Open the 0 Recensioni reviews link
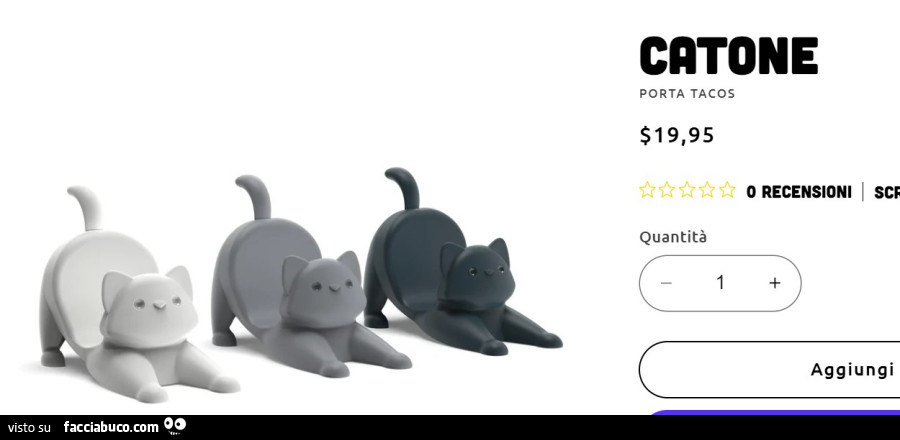Screen dimensions: 900x440 798,192
